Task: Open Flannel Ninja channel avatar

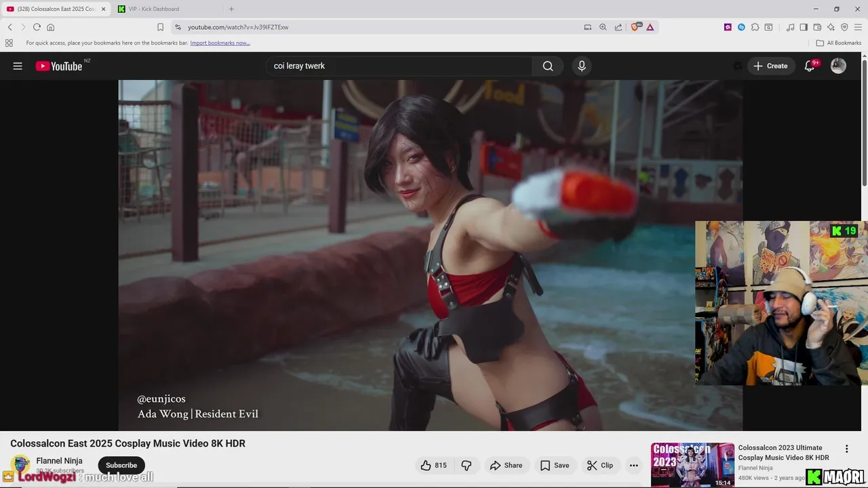Action: tap(22, 464)
